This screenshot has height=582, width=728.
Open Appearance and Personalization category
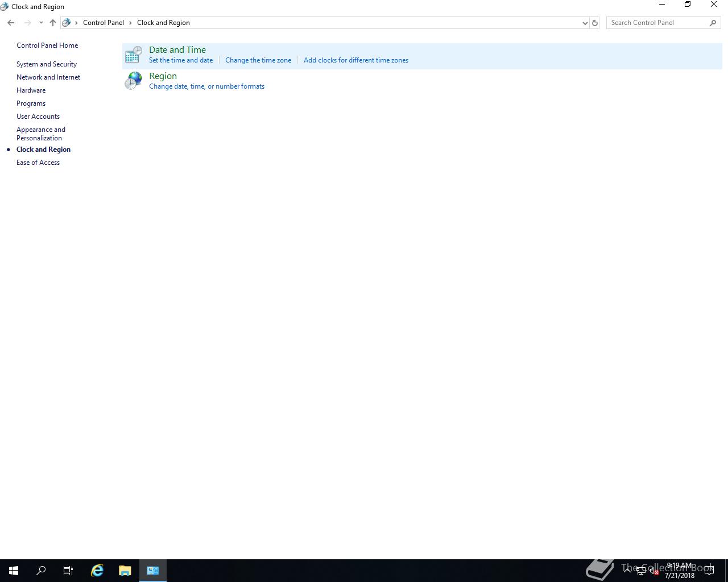(x=41, y=134)
